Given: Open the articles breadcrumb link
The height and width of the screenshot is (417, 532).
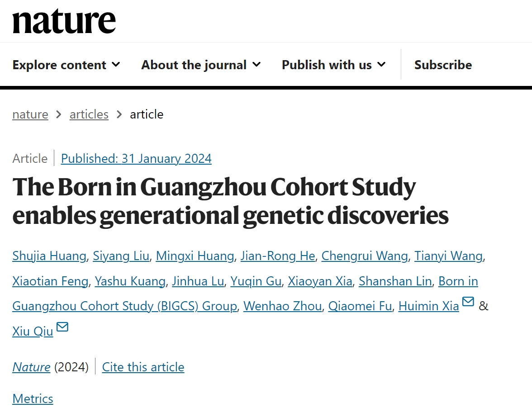Looking at the screenshot, I should (x=89, y=114).
